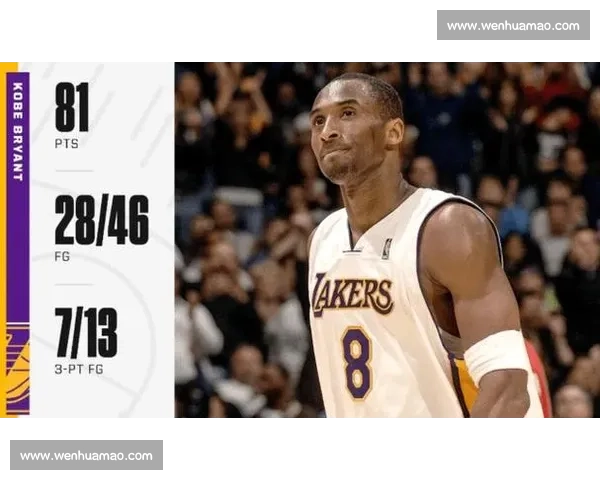
Task: Select the 7/13 three-point stat
Action: pyautogui.click(x=86, y=333)
